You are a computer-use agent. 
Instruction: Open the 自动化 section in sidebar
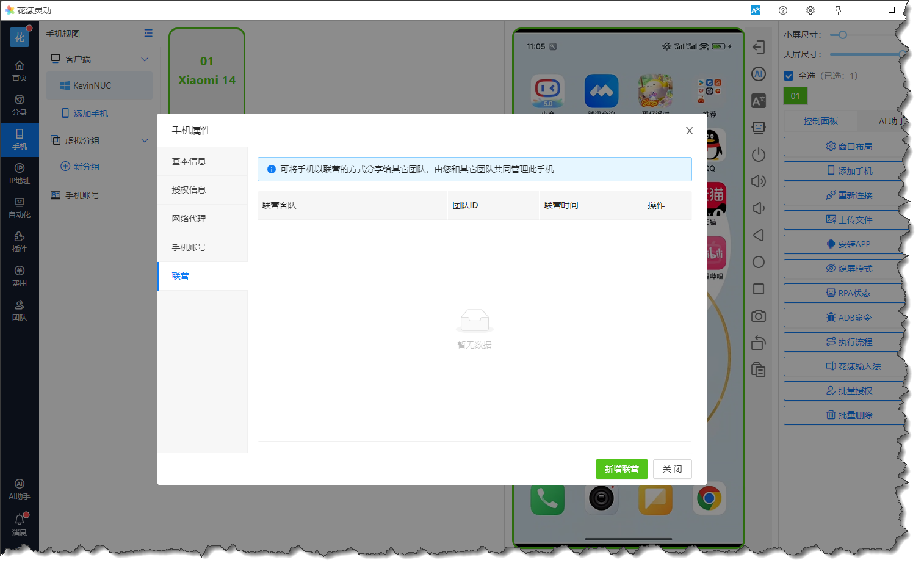(20, 208)
